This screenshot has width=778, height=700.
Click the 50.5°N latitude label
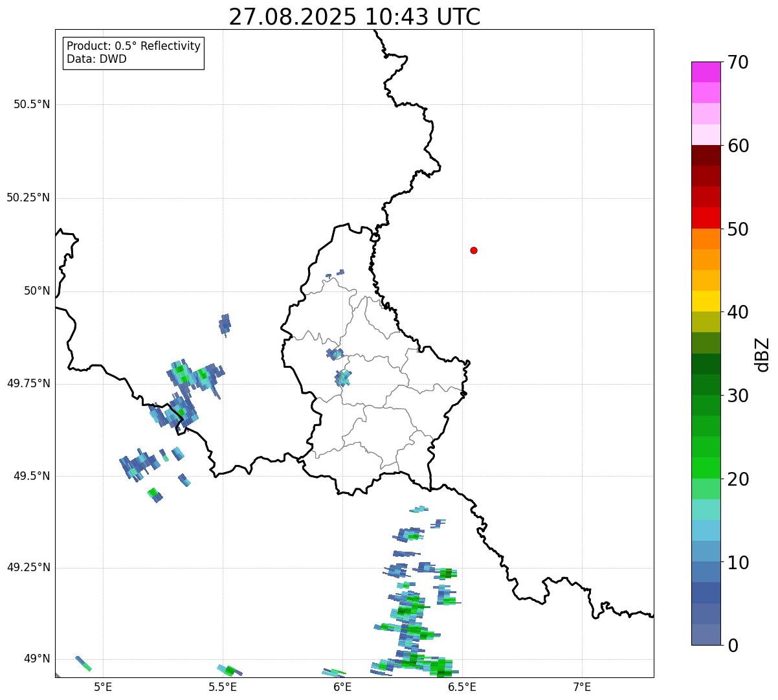pos(32,104)
